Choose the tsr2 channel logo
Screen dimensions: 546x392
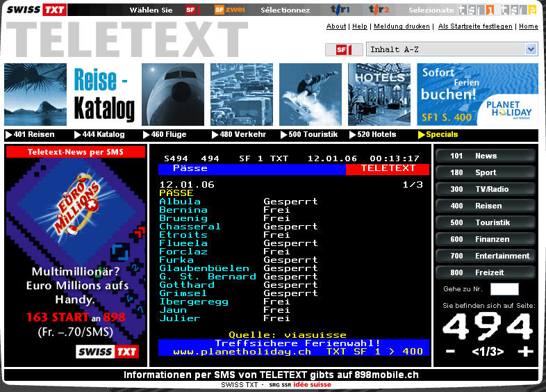tap(379, 10)
